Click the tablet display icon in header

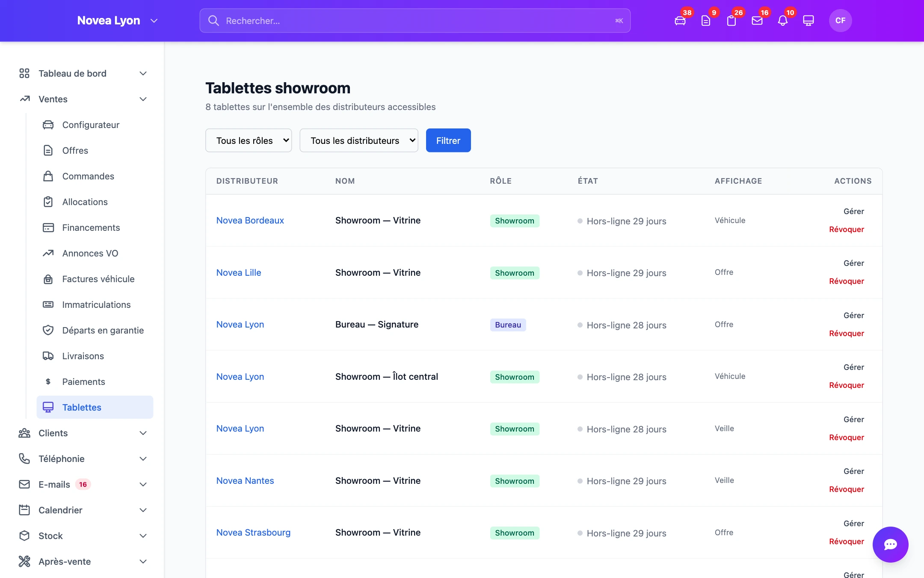pyautogui.click(x=808, y=21)
